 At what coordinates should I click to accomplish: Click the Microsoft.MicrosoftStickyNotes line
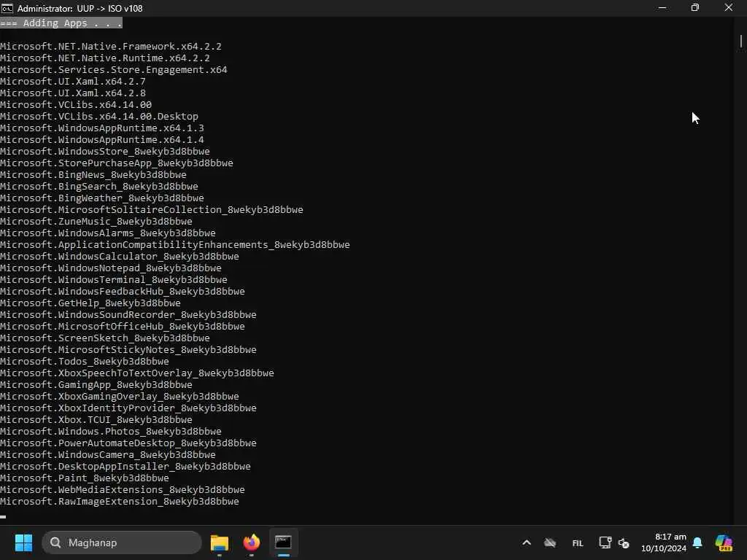click(x=128, y=349)
